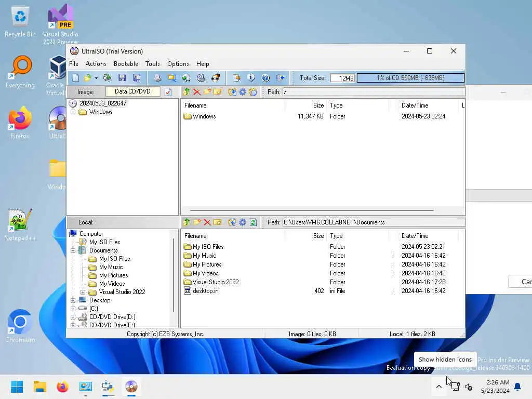Select Visual Studio 2022 folder in file list
The width and height of the screenshot is (532, 399).
tap(216, 282)
